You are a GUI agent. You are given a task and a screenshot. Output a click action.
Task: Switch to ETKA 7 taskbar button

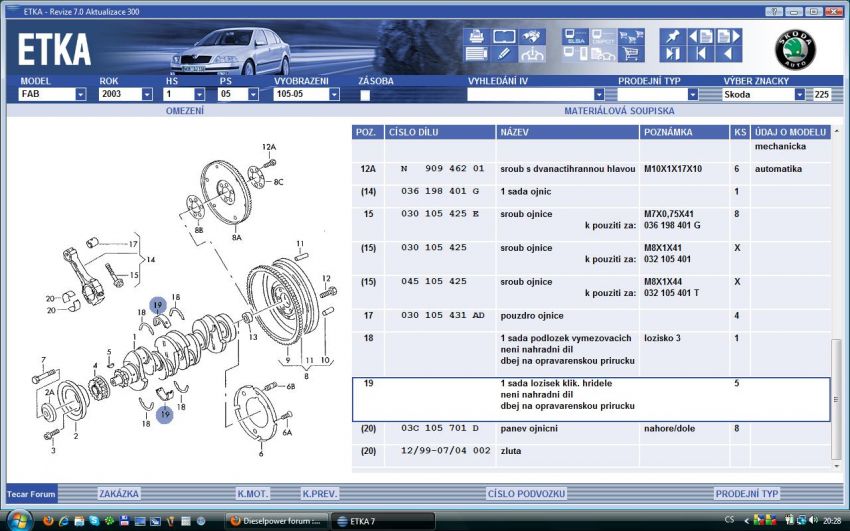click(383, 521)
